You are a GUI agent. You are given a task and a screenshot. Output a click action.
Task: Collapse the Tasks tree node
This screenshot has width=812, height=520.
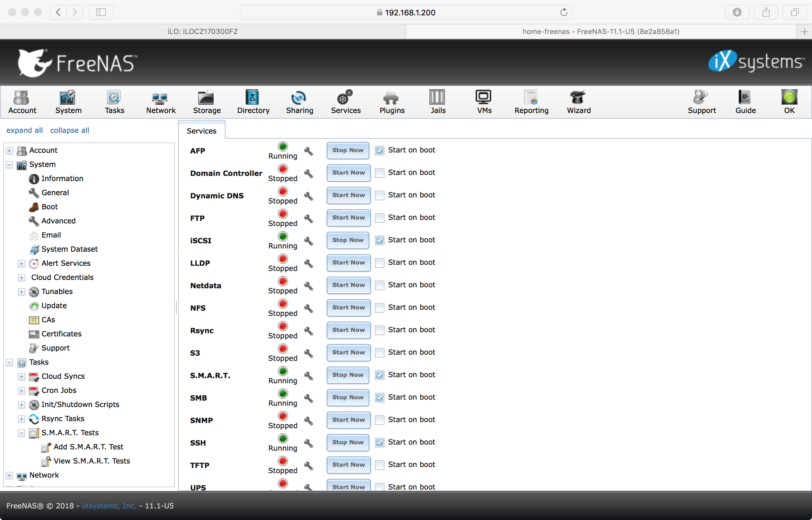pos(9,362)
